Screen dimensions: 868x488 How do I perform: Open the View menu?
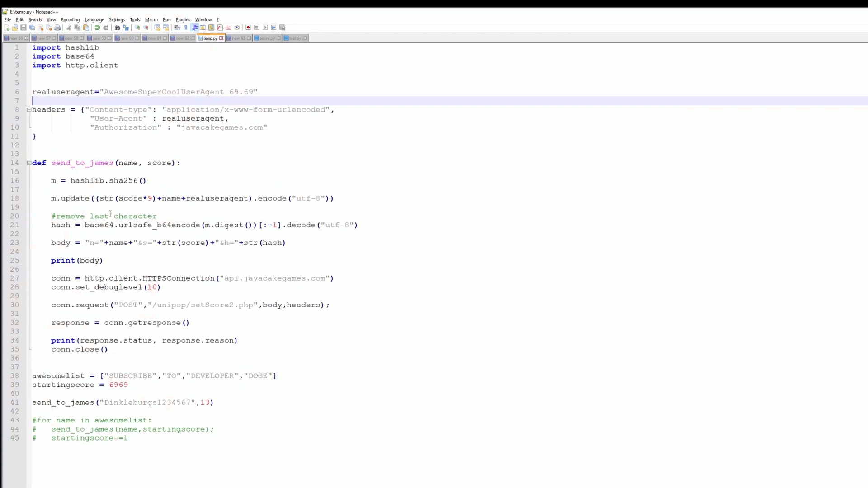coord(51,20)
